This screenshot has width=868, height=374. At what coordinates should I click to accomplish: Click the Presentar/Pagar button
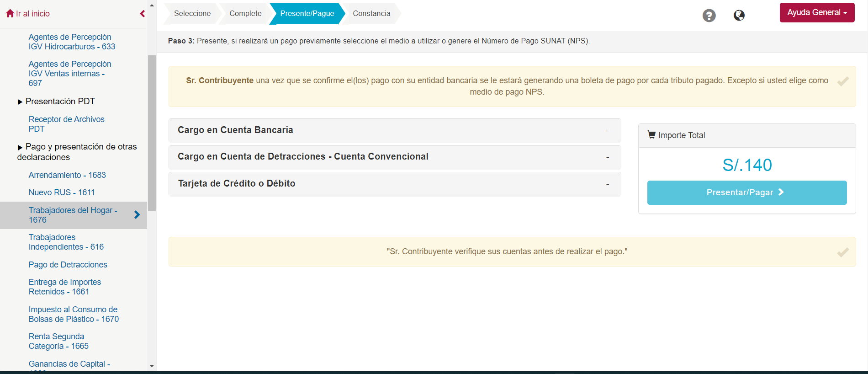[x=747, y=192]
